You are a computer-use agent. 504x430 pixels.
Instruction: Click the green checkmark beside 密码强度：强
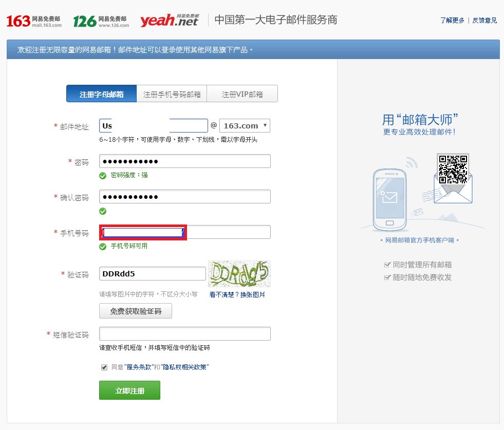(102, 175)
